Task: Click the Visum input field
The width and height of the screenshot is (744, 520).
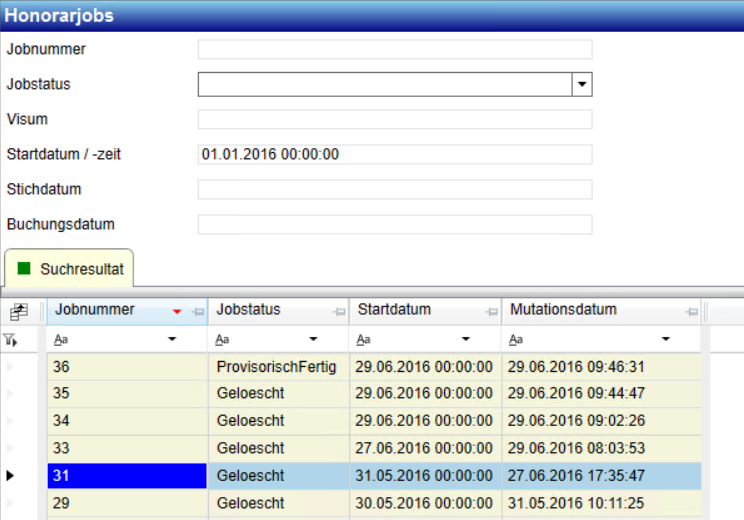Action: coord(395,120)
